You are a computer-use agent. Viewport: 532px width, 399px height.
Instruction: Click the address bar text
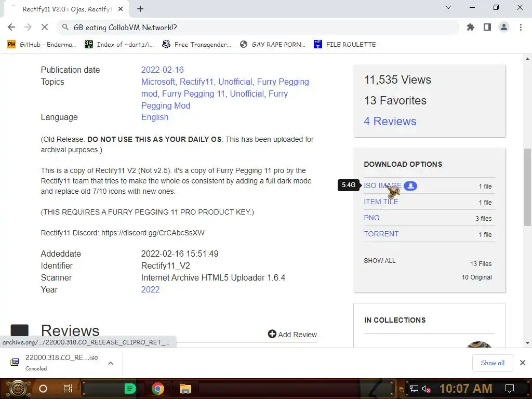tap(125, 28)
